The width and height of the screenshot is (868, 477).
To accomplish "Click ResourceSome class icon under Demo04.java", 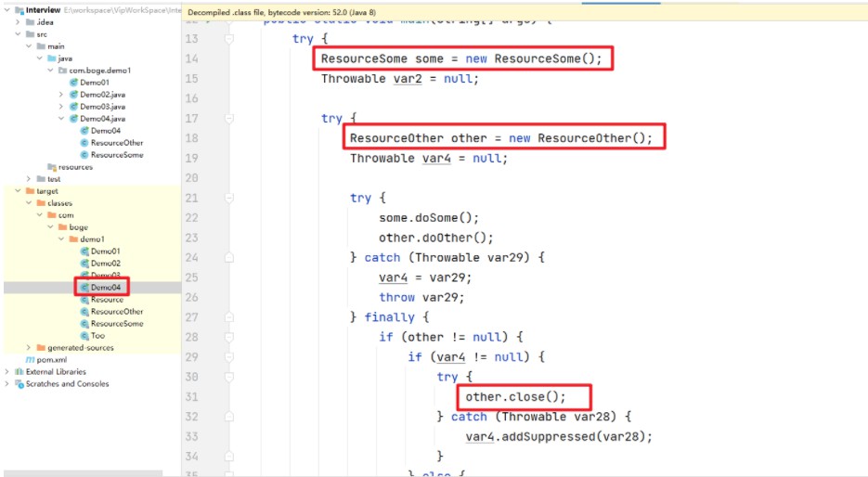I will point(84,155).
